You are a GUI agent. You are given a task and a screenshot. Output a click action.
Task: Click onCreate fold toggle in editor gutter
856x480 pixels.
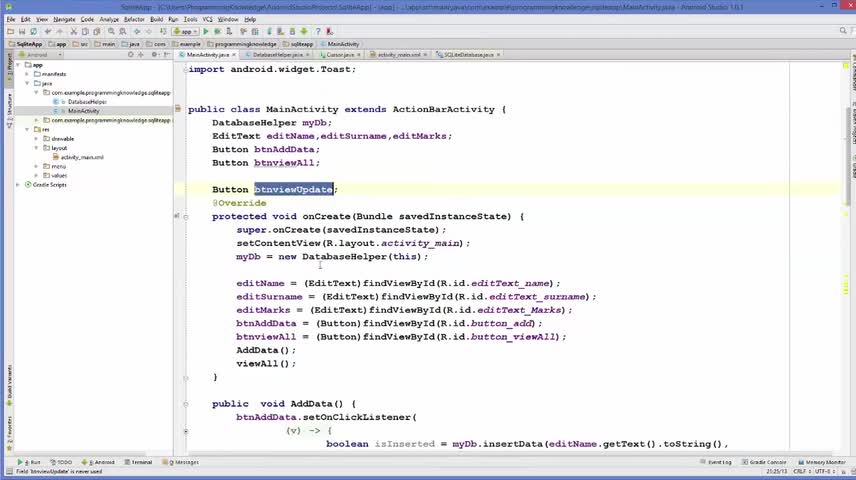(x=186, y=217)
